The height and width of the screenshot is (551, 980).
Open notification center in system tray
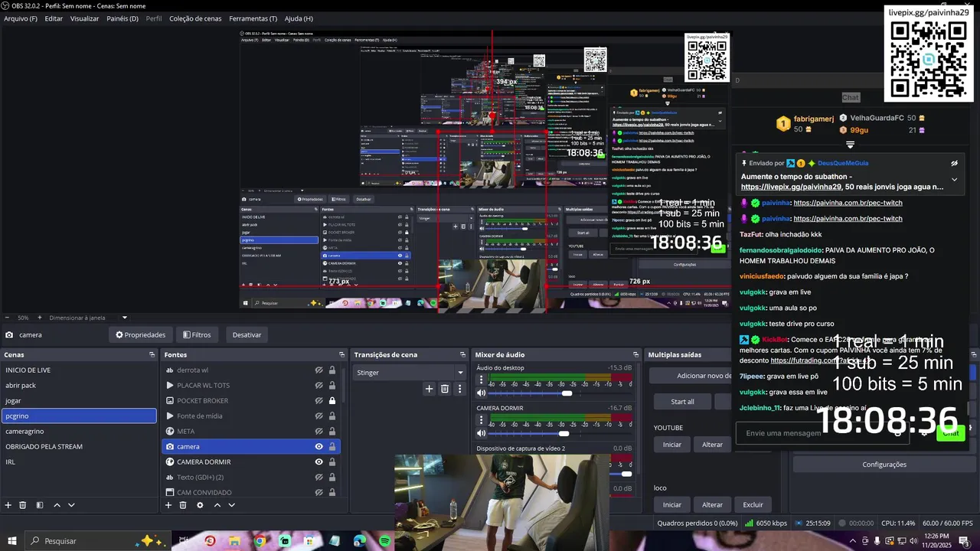(963, 541)
